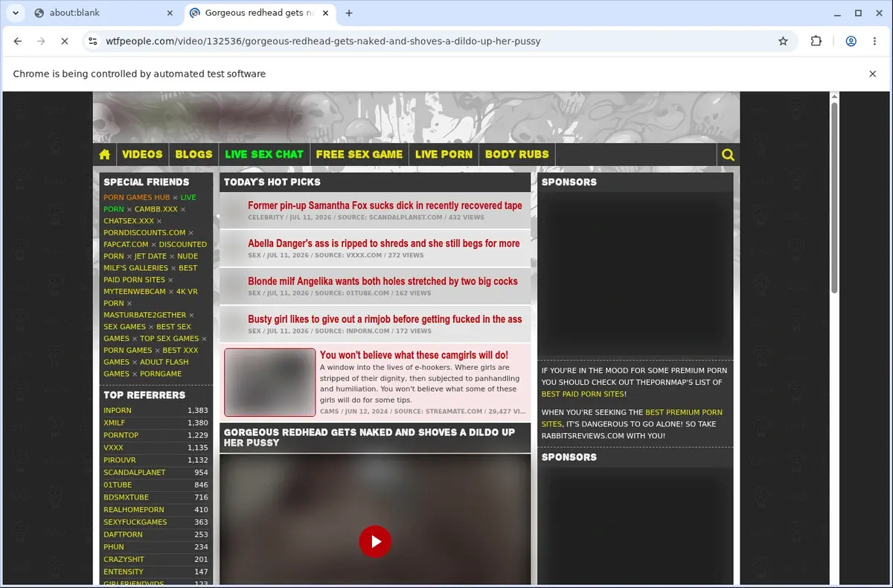This screenshot has height=588, width=893.
Task: Open the FAPCAT.COM friend link
Action: coord(126,244)
